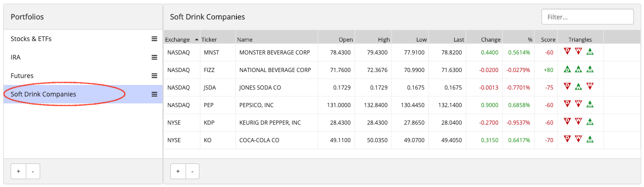644x187 pixels.
Task: Select the JSDA ticker cell
Action: point(217,88)
